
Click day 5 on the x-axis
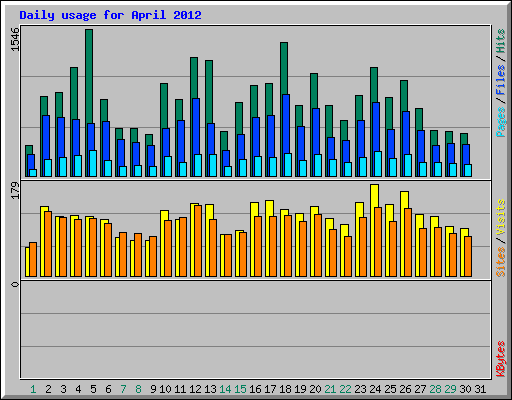coord(93,389)
